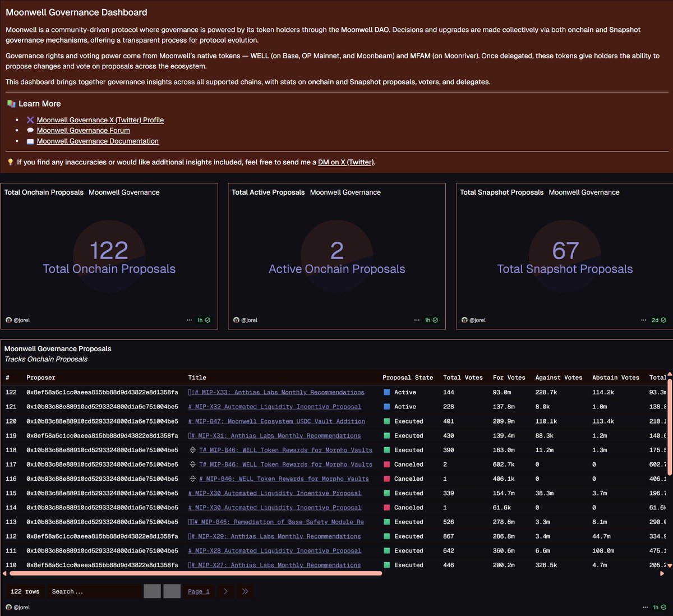This screenshot has width=673, height=616.
Task: Open MIP-B45 Remediation of Base Safety Module link
Action: coord(276,522)
